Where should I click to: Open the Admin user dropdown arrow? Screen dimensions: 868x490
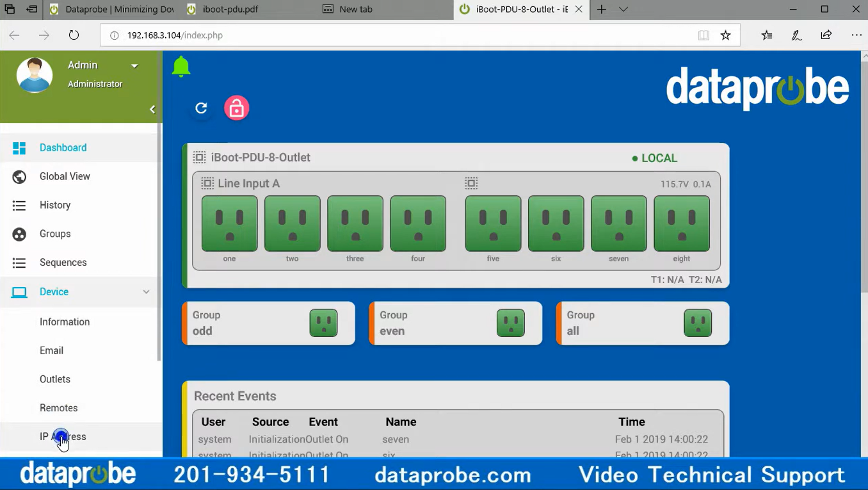click(134, 66)
